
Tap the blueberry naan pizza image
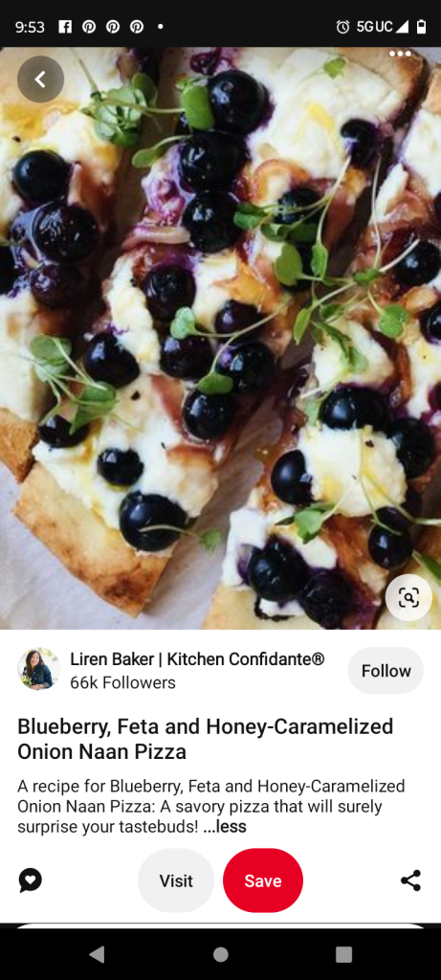220,338
